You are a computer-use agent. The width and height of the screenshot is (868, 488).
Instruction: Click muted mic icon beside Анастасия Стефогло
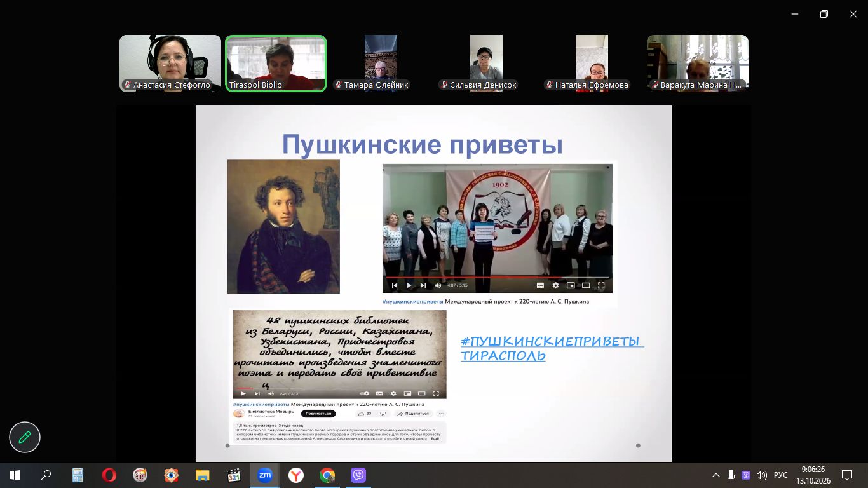(x=128, y=85)
